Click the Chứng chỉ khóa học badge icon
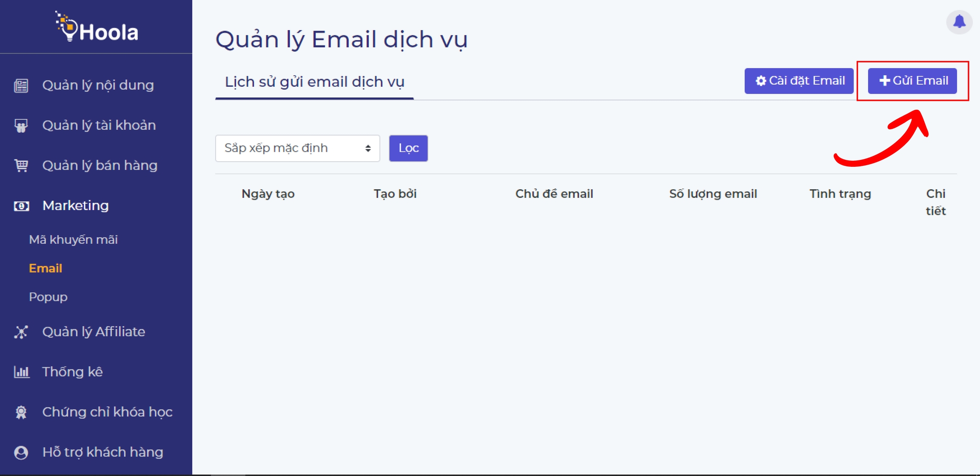Screen dimensions: 980x476 click(x=21, y=412)
